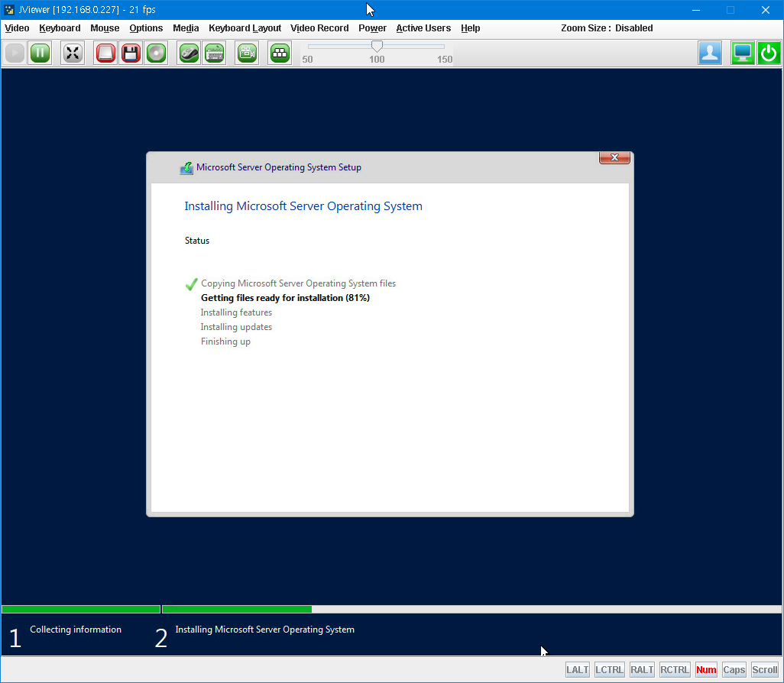Open the Keyboard menu
Image resolution: width=784 pixels, height=683 pixels.
60,28
